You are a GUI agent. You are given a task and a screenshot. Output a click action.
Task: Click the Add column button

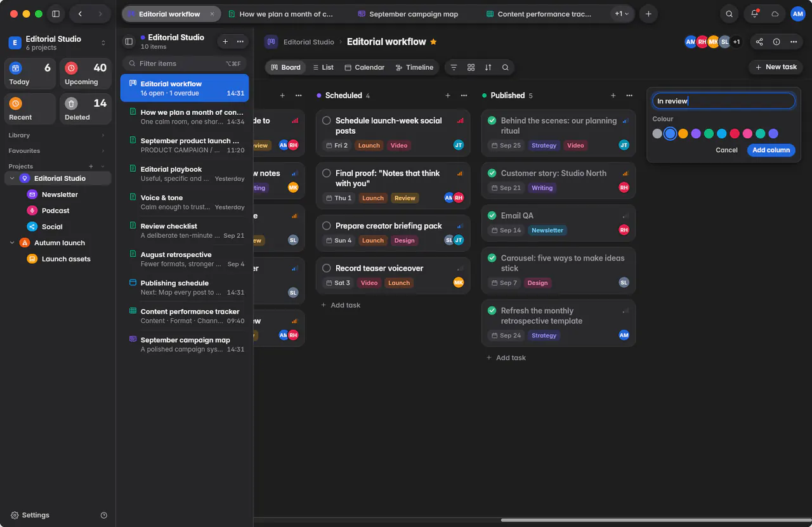coord(771,150)
